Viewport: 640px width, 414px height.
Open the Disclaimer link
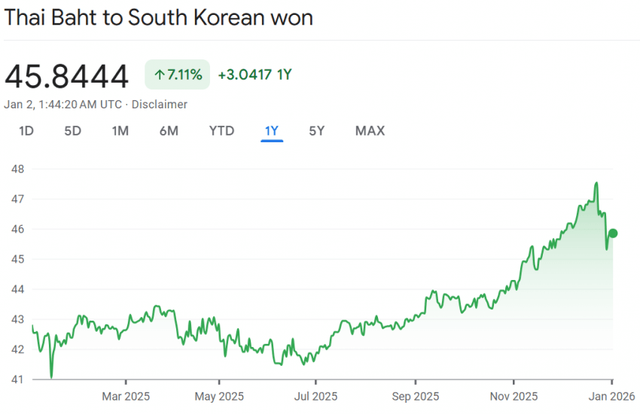click(161, 104)
